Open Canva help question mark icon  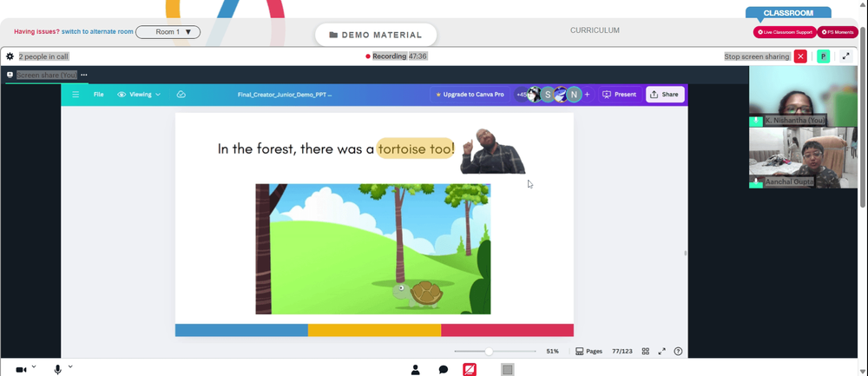(678, 351)
